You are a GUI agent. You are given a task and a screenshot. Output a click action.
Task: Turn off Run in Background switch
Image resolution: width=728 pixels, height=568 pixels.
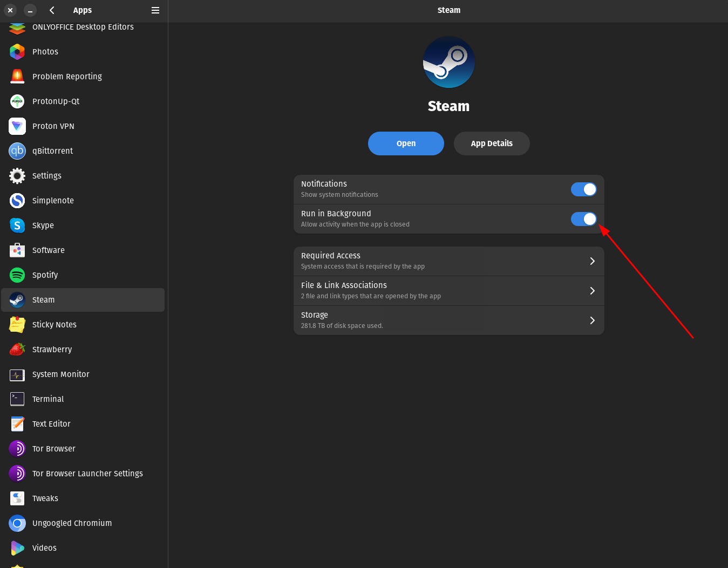pyautogui.click(x=584, y=219)
